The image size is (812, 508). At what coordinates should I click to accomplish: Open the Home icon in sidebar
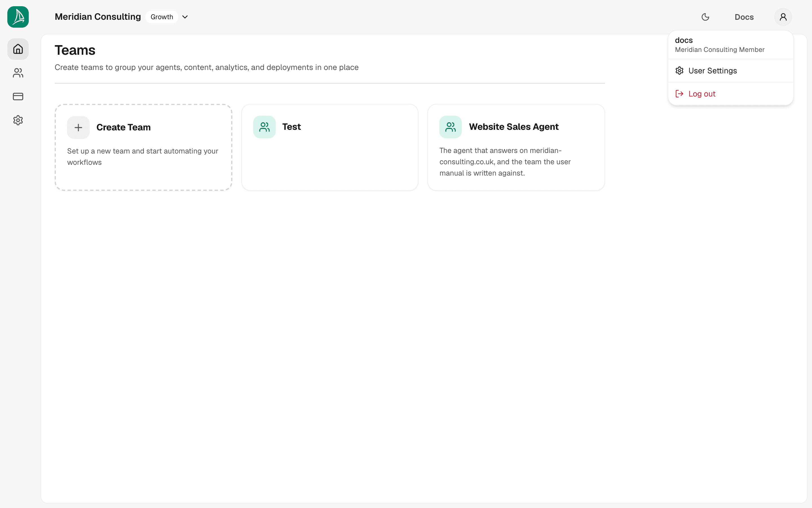click(18, 49)
